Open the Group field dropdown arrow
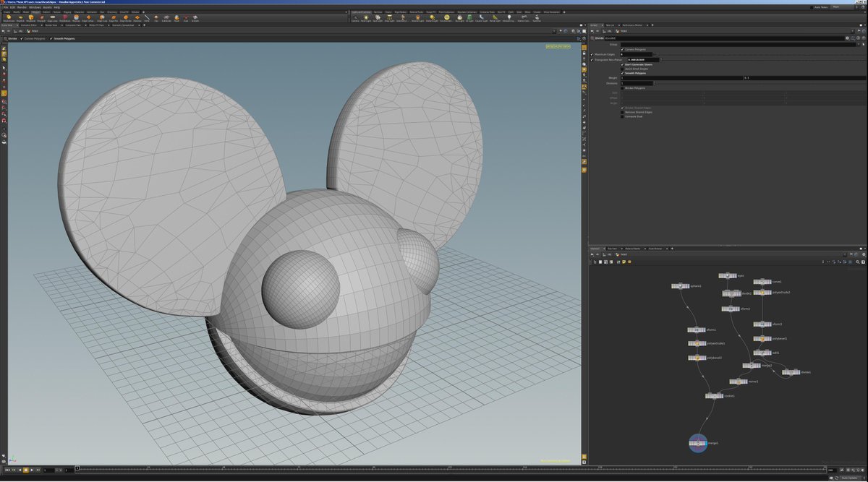 (859, 45)
